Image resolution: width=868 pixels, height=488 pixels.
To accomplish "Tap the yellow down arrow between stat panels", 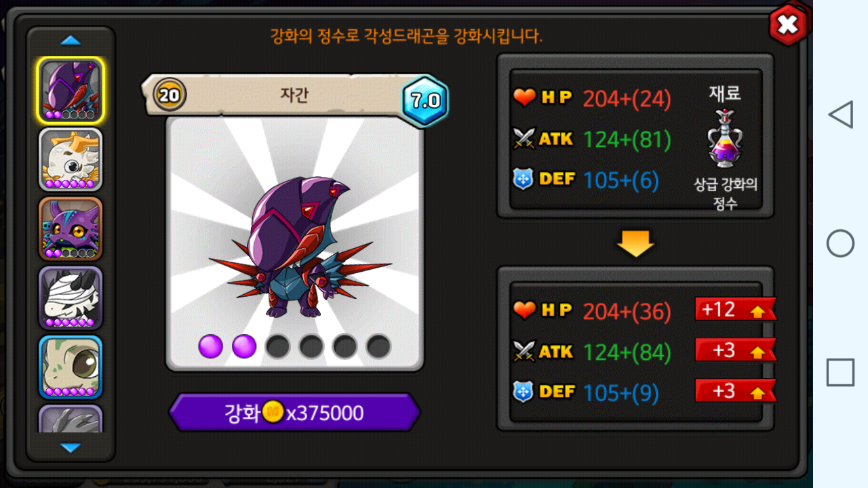I will click(x=635, y=243).
